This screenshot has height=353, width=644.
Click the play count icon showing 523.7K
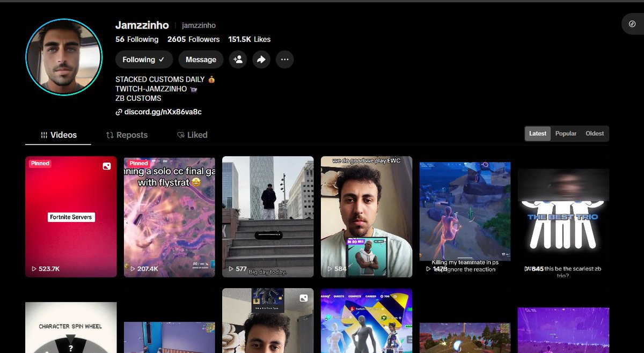(x=34, y=269)
